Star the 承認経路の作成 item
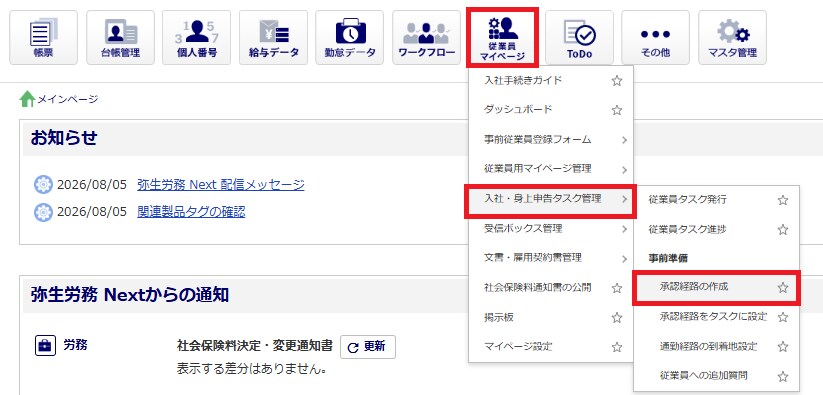Viewport: 823px width, 395px height. [783, 287]
